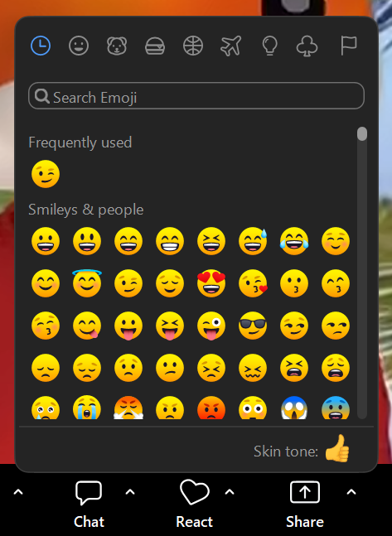Choose the red pouting angry face
The height and width of the screenshot is (536, 392).
(x=211, y=408)
